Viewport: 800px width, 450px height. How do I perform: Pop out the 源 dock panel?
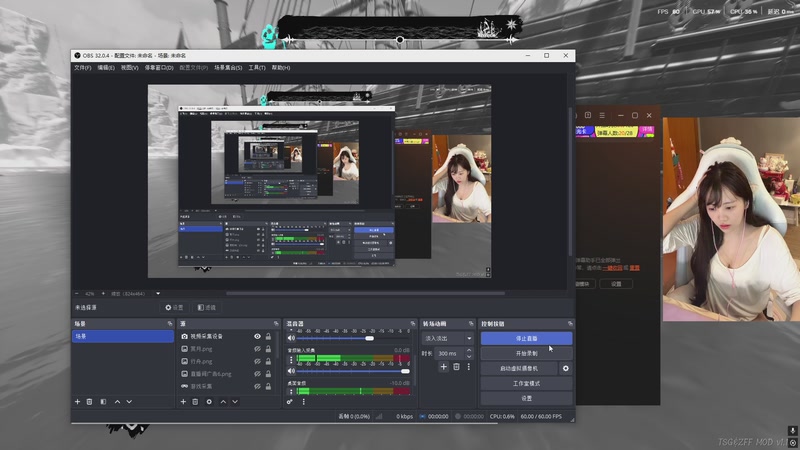[276, 323]
